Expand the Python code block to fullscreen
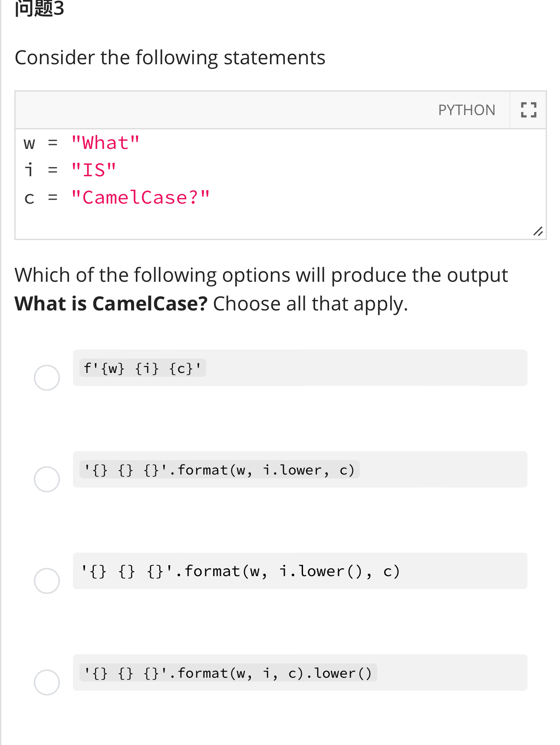 click(x=528, y=110)
